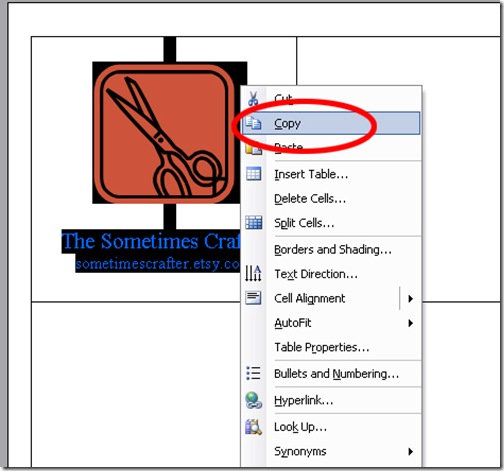Expand the Cell Alignment submenu arrow

tap(410, 298)
